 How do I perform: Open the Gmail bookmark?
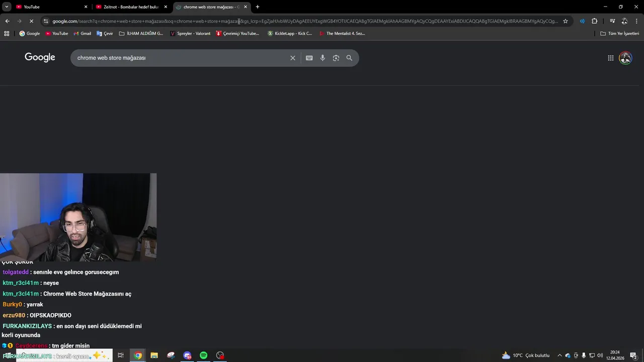[x=83, y=34]
